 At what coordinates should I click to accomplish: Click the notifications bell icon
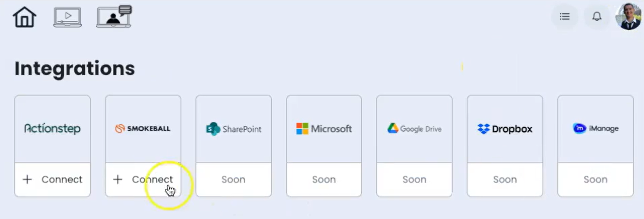coord(597,16)
